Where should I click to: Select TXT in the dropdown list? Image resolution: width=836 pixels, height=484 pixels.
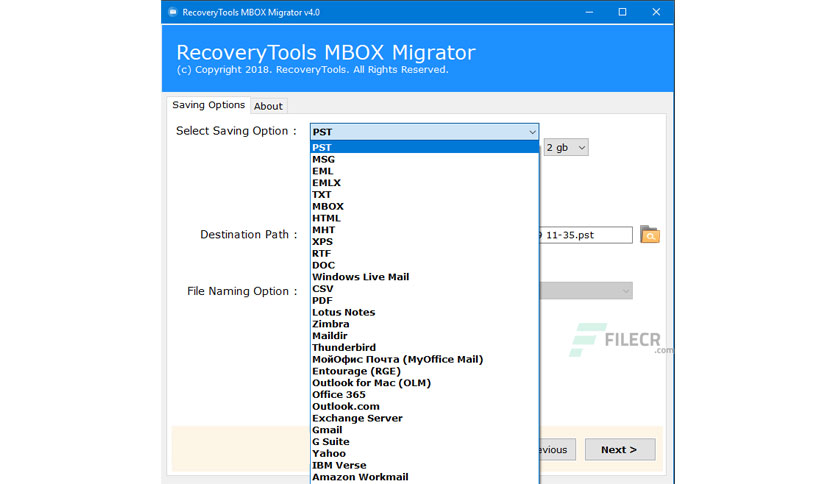[424, 195]
